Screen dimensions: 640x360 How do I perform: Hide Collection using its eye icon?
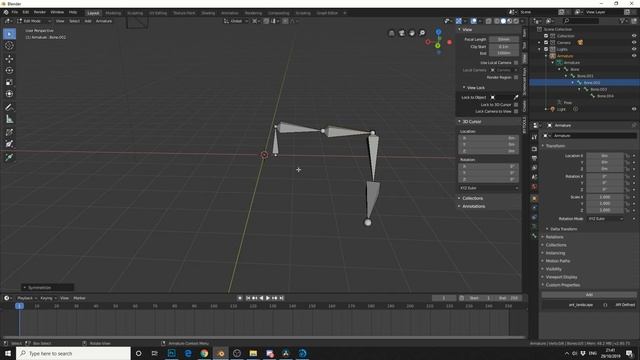click(x=634, y=36)
